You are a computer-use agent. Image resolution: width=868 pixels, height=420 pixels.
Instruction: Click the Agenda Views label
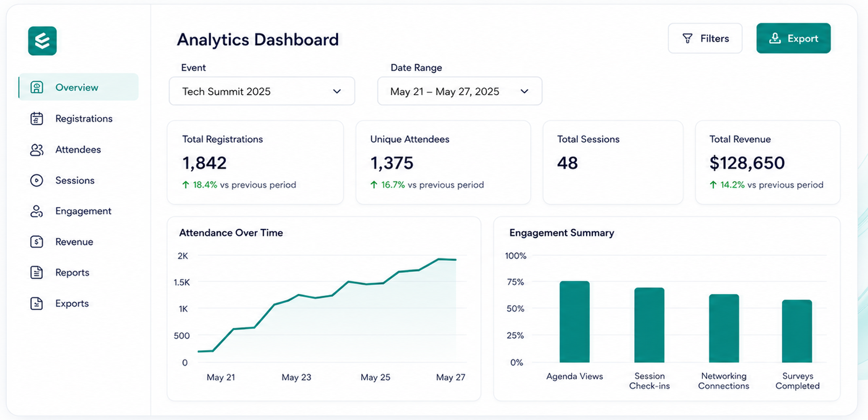coord(575,377)
